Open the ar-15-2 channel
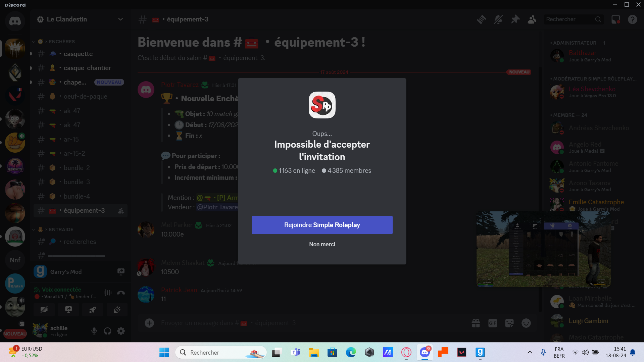The image size is (644, 362). (x=81, y=153)
